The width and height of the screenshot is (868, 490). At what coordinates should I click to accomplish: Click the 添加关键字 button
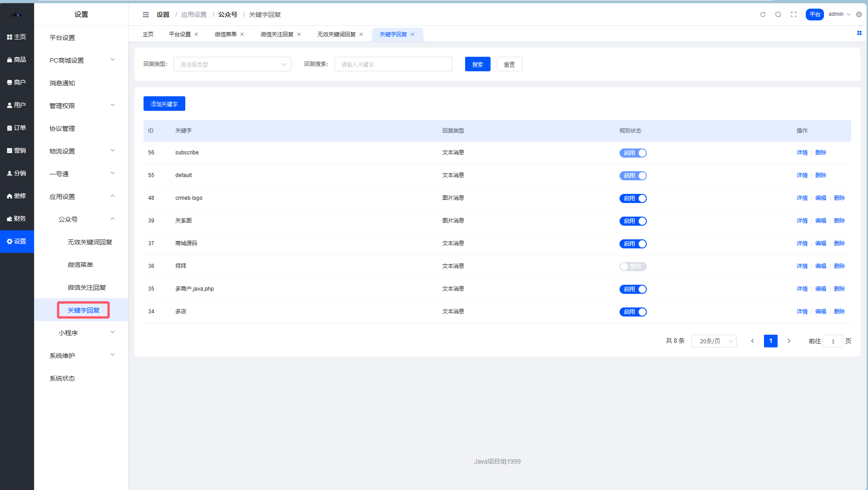164,104
